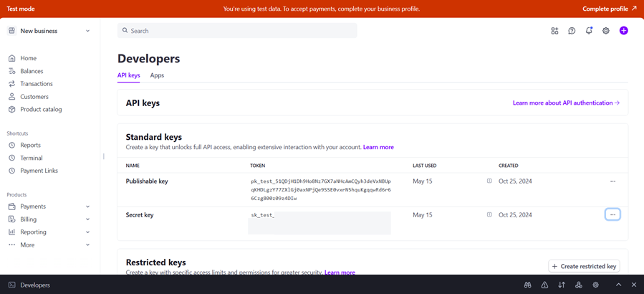Click the binoculars icon in Developers bar
This screenshot has width=644, height=294.
tap(527, 285)
